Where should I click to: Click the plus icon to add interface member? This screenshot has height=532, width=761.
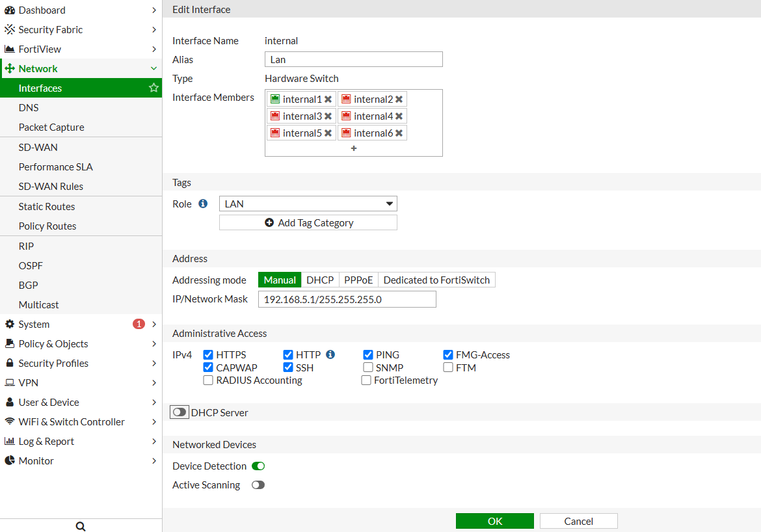tap(354, 148)
